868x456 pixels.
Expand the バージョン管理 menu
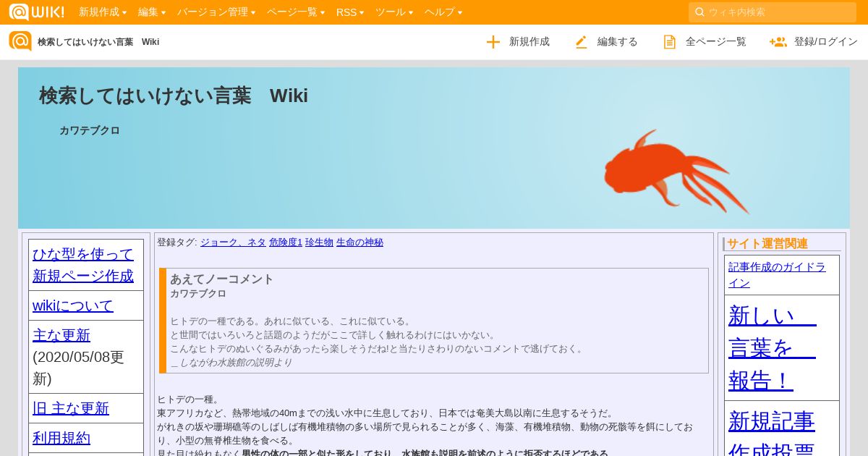pyautogui.click(x=216, y=12)
